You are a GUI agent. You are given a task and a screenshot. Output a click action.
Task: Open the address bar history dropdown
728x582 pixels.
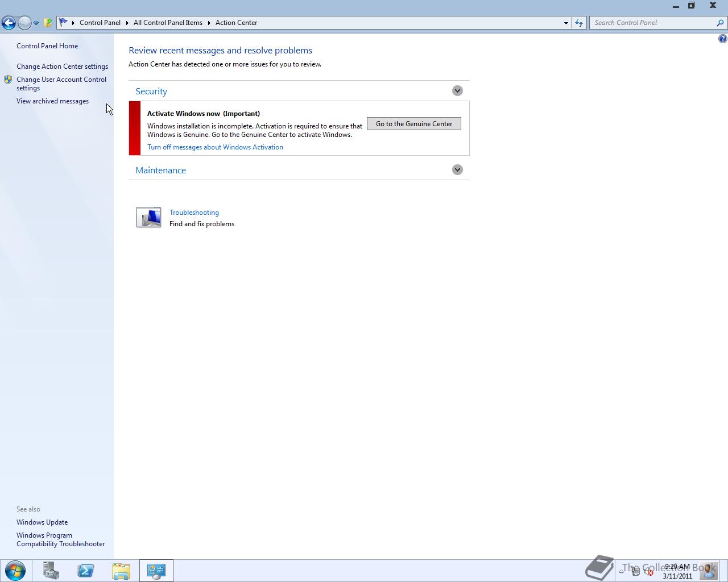[x=566, y=23]
